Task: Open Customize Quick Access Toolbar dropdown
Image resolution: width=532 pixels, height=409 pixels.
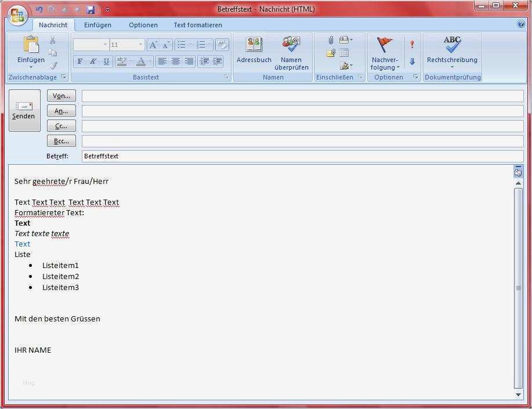Action: 107,10
